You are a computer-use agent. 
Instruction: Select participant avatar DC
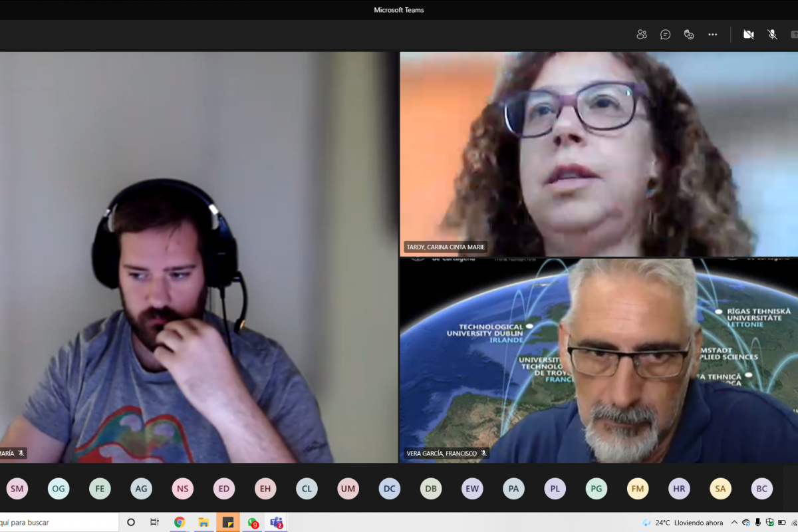[390, 489]
